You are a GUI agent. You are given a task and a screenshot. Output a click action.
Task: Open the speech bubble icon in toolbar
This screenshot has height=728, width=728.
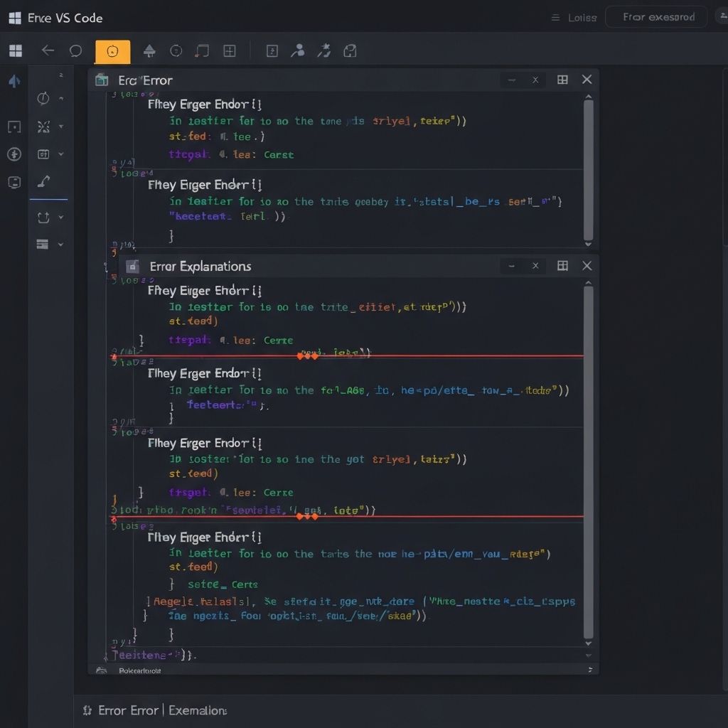point(75,50)
